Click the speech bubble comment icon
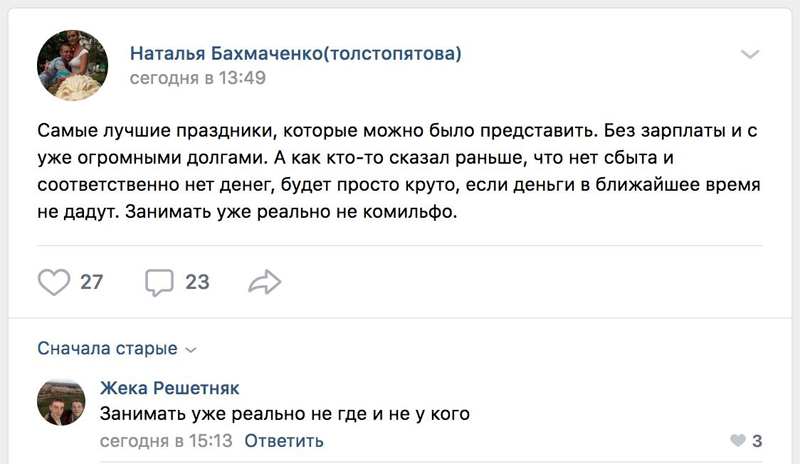 [160, 282]
